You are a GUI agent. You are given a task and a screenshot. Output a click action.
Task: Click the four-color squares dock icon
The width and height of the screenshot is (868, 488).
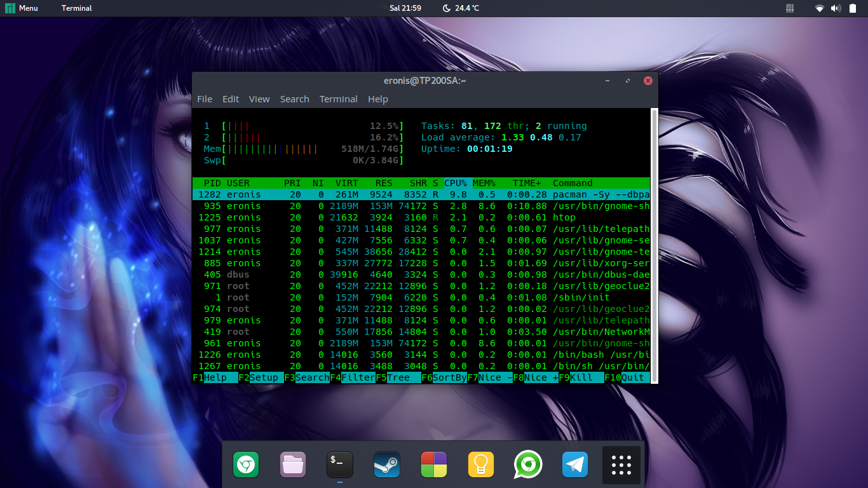(x=434, y=465)
